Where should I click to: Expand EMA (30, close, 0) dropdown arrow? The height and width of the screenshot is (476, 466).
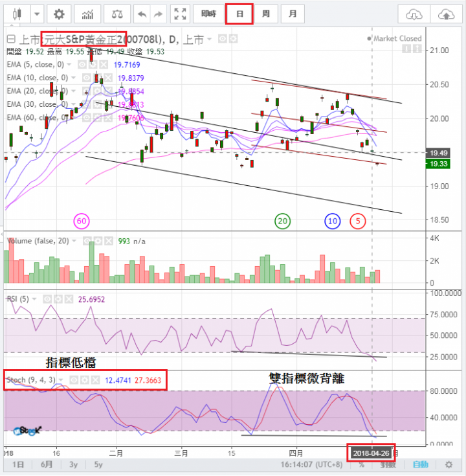coord(73,104)
